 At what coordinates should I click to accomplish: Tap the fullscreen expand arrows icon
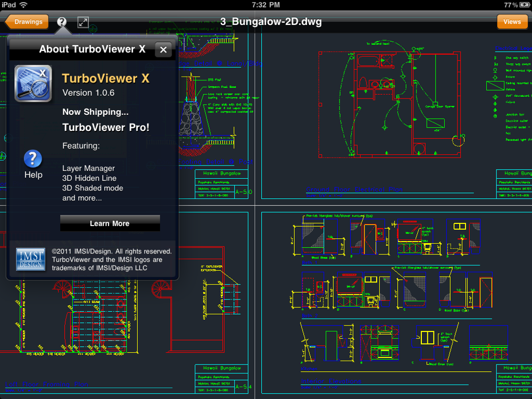click(83, 22)
